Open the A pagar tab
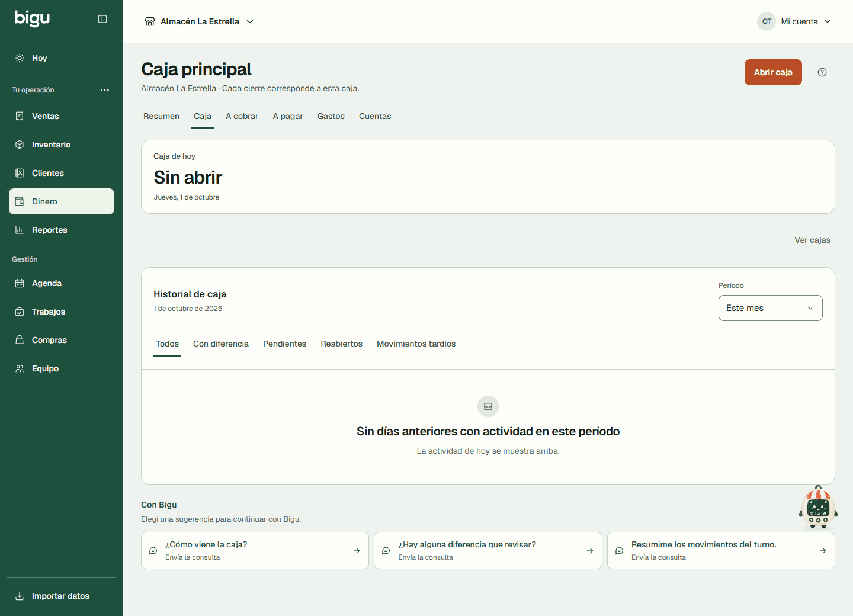Screen dimensions: 853x616 (x=288, y=116)
